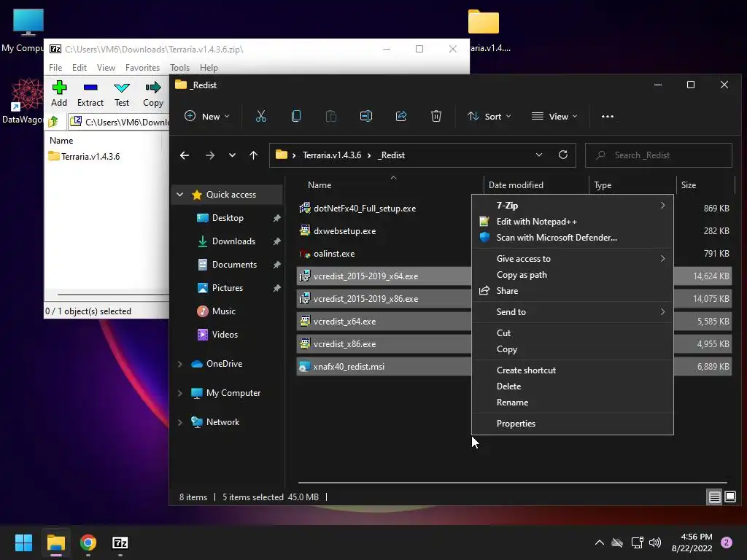Open Chrome from the taskbar
The height and width of the screenshot is (560, 747).
point(88,542)
